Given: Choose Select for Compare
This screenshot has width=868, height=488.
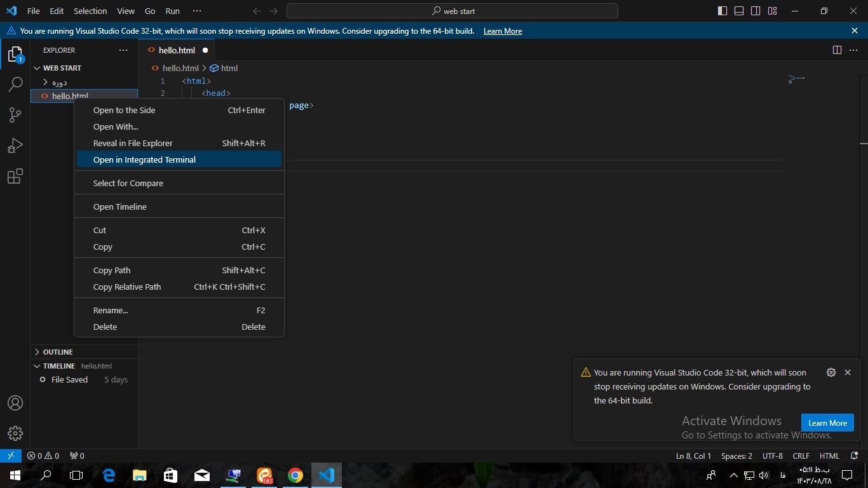Looking at the screenshot, I should pos(179,183).
